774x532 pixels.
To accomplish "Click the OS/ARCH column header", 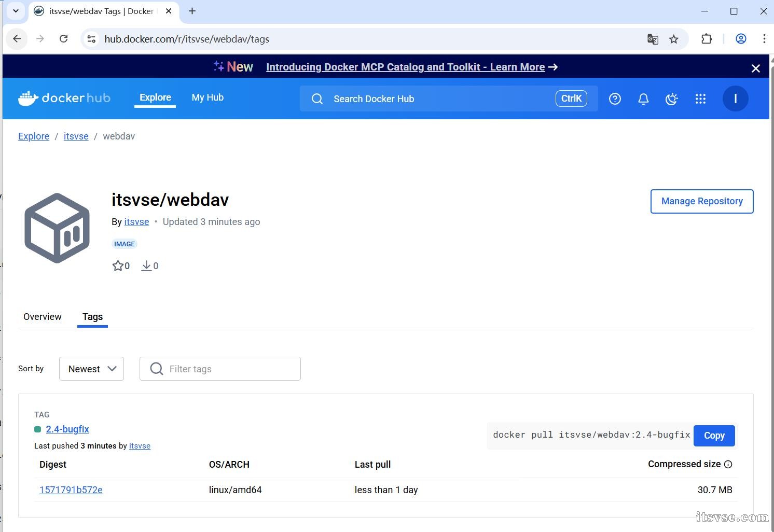I will (229, 465).
